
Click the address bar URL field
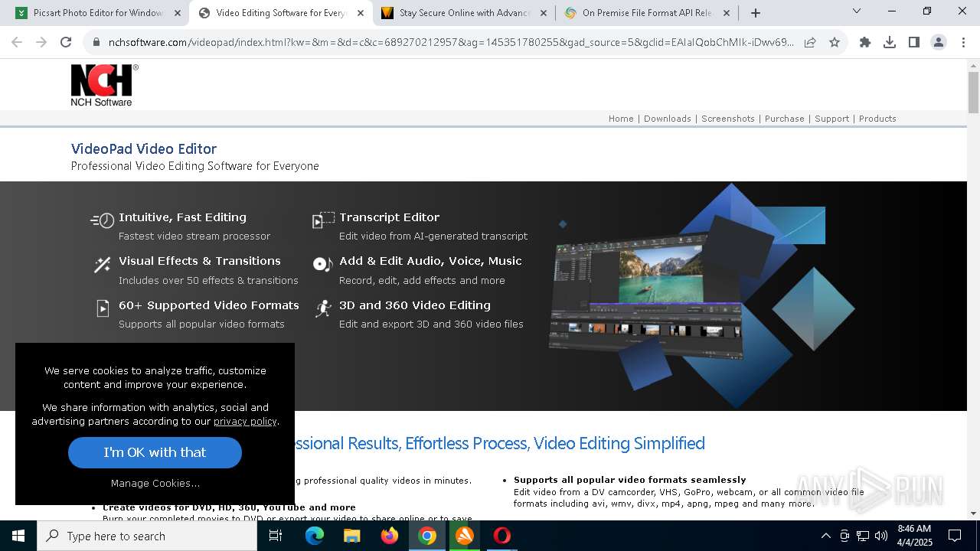452,42
